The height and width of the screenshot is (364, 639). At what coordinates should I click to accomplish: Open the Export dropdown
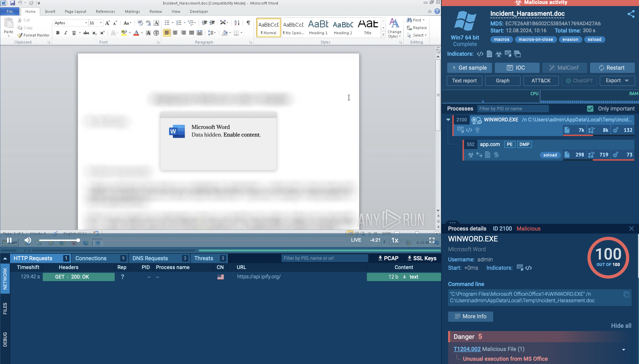coord(617,81)
